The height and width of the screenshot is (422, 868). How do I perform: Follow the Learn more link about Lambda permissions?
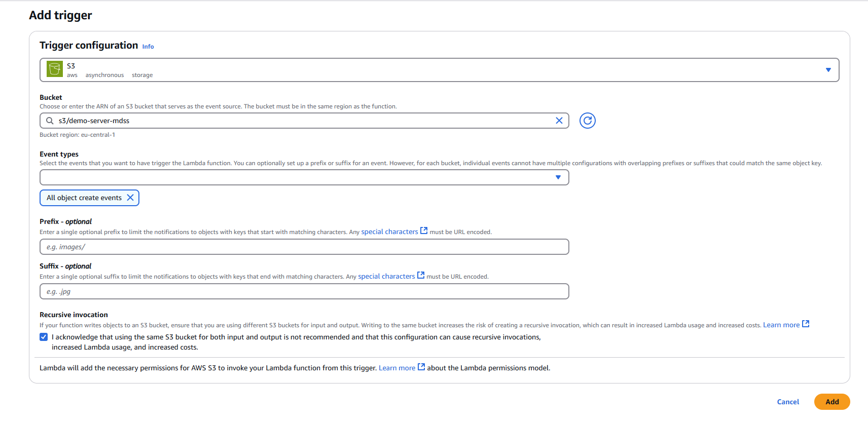tap(397, 368)
